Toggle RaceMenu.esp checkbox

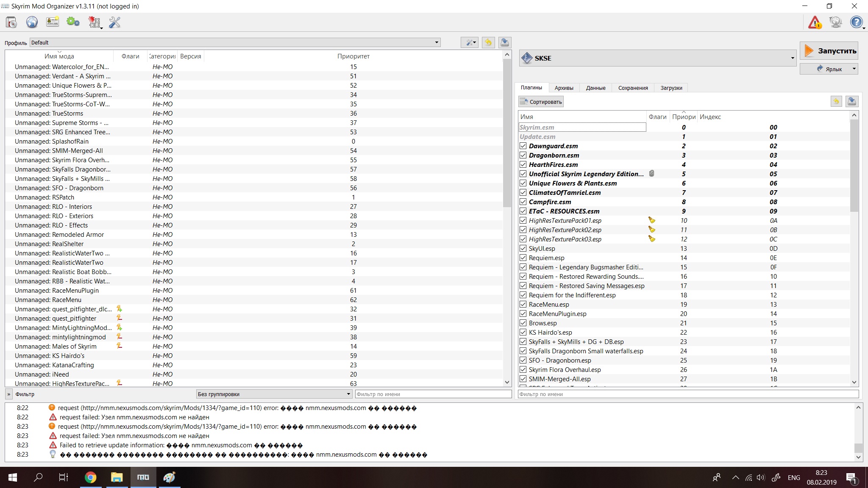point(523,304)
